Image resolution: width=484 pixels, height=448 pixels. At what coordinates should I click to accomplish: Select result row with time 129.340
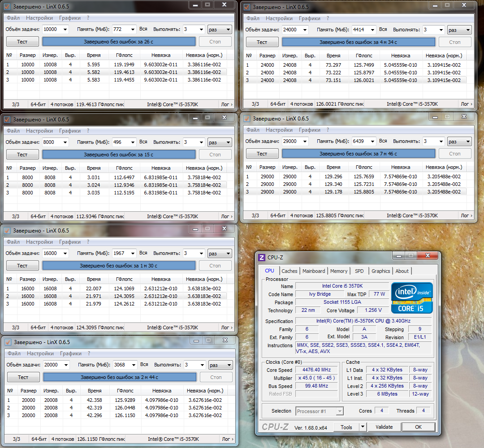[x=354, y=184]
